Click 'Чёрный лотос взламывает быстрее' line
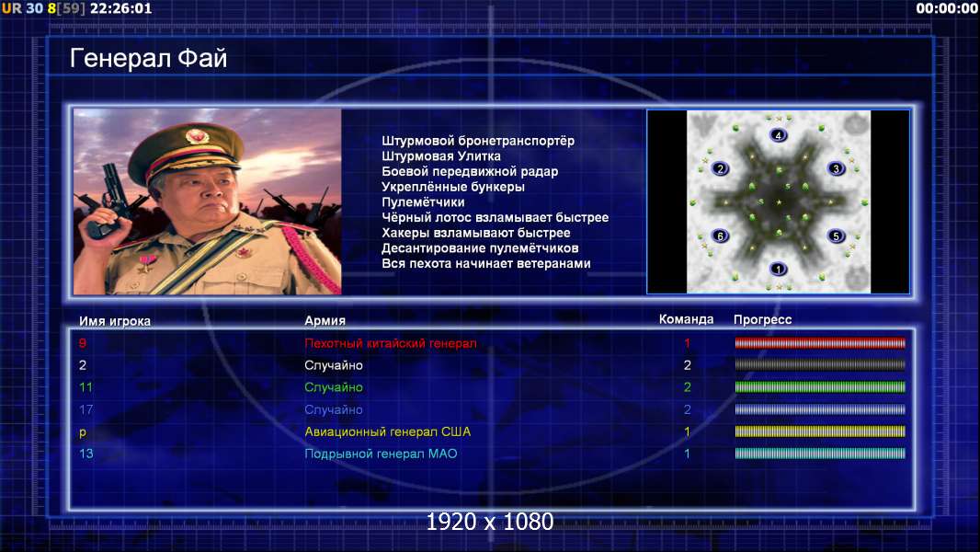 click(495, 217)
